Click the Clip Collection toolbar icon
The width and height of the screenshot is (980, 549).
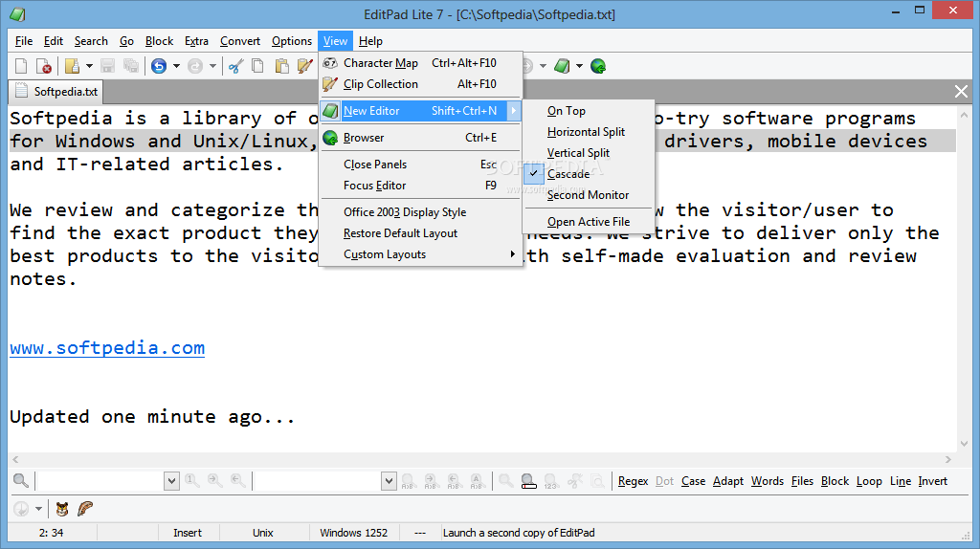(x=305, y=66)
